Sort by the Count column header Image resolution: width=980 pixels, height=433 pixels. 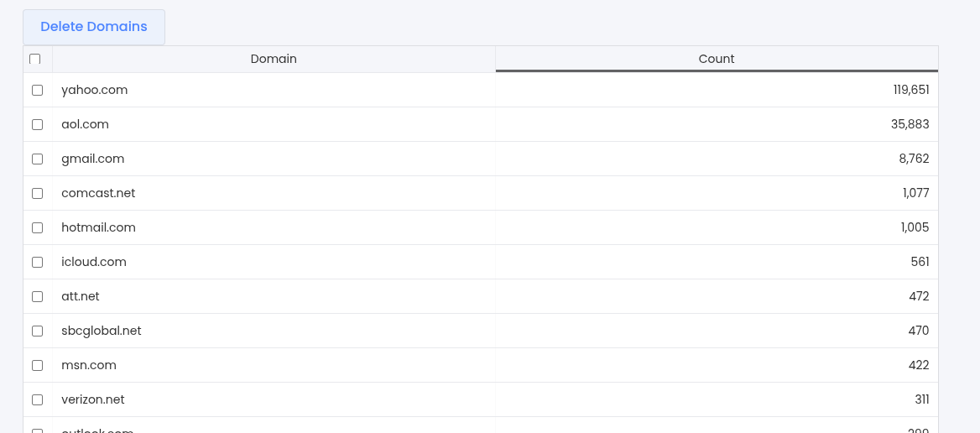click(x=717, y=59)
